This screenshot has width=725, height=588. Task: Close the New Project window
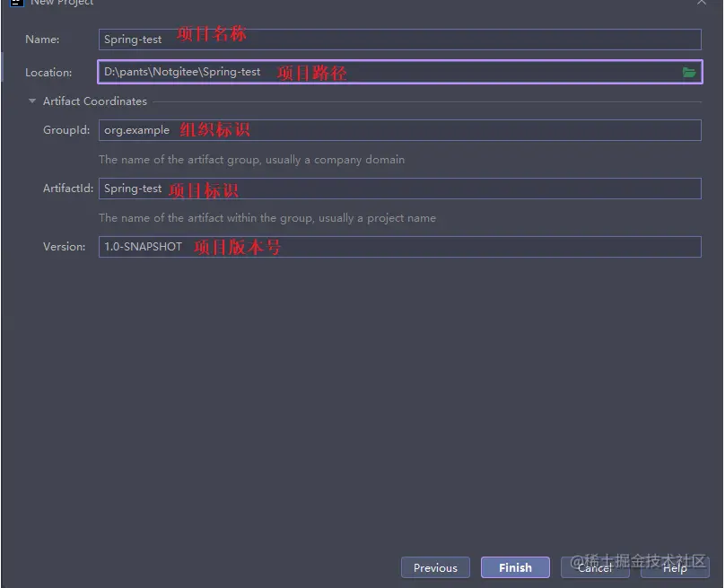click(x=702, y=3)
